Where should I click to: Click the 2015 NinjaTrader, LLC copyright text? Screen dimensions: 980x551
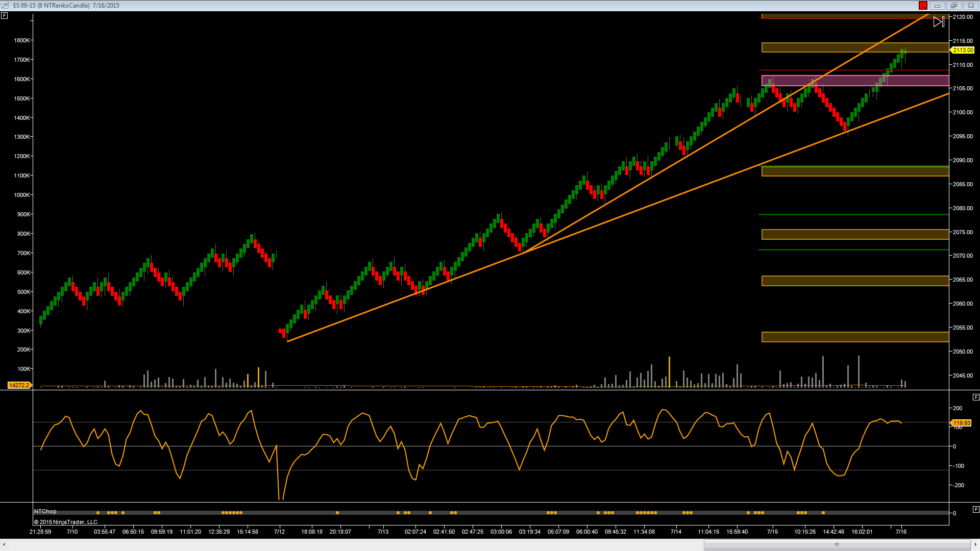tap(66, 522)
